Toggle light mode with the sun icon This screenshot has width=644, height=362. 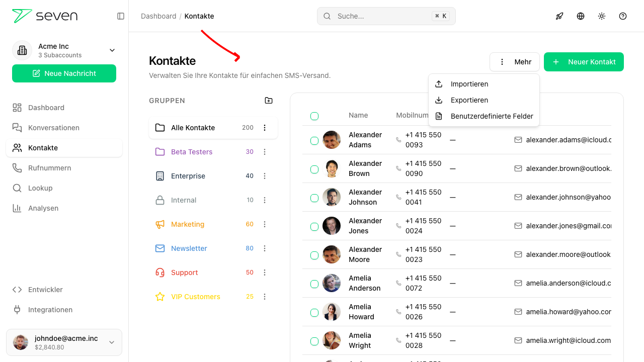(x=602, y=16)
